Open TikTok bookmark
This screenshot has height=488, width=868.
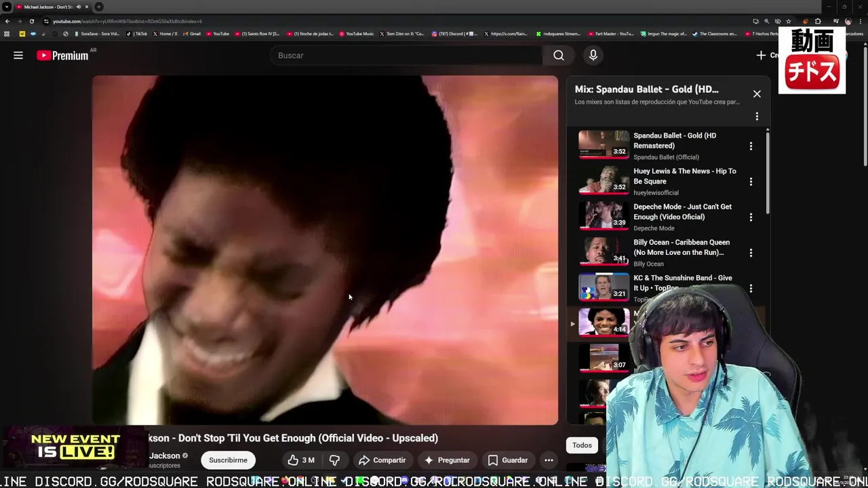point(138,34)
